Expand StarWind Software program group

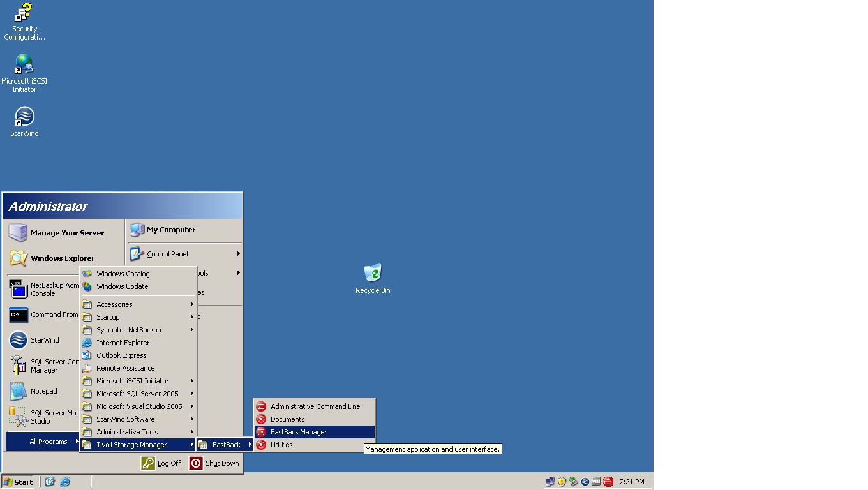point(138,419)
